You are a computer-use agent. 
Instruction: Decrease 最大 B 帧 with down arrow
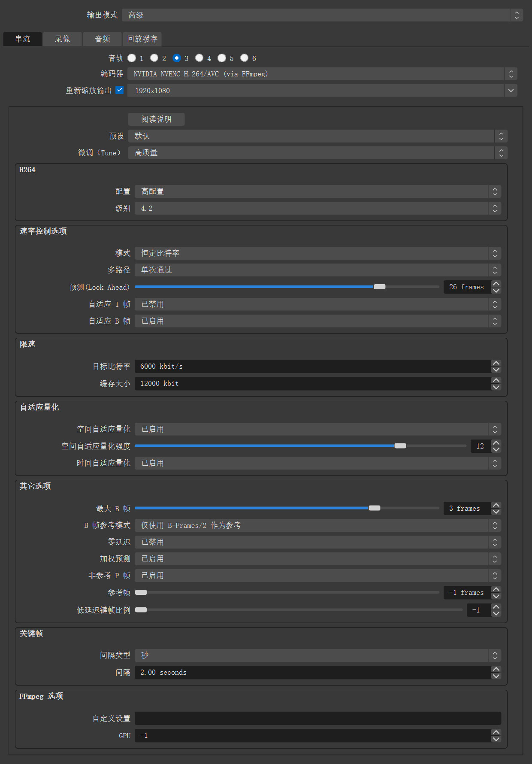pyautogui.click(x=496, y=512)
